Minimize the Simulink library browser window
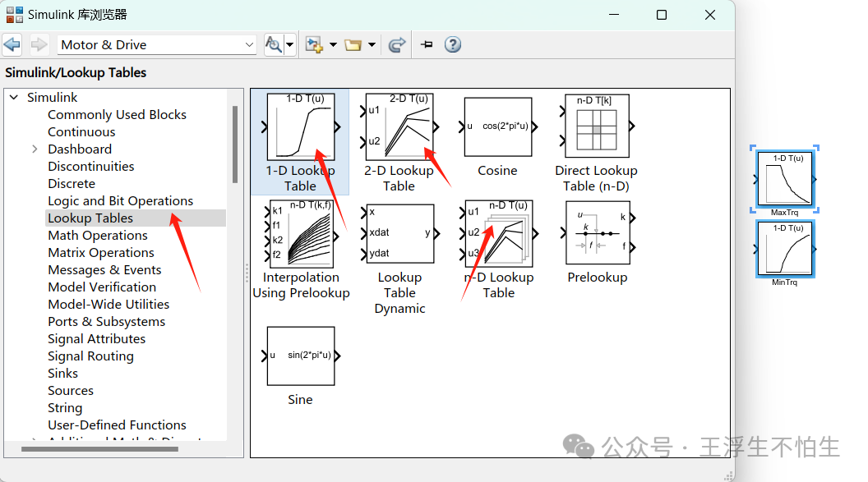868x482 pixels. pos(614,15)
